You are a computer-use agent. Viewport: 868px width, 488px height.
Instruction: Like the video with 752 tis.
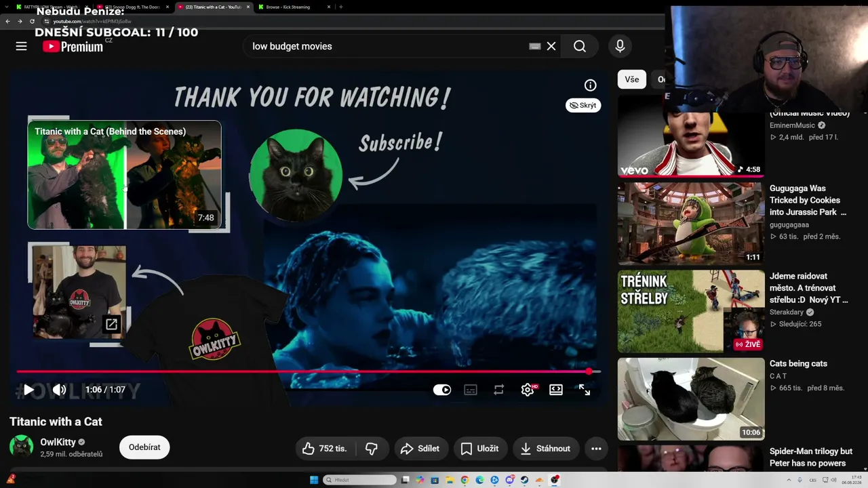325,448
